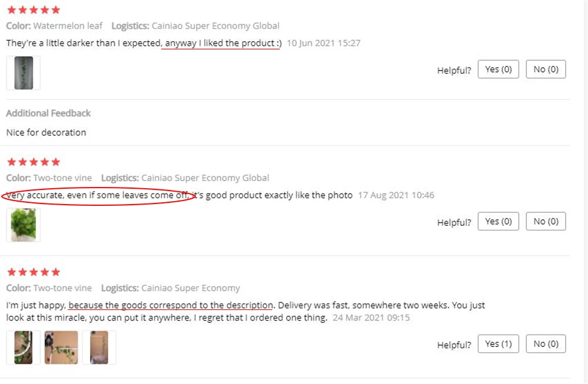Click star rating of Watermelon leaf review
The height and width of the screenshot is (384, 588).
(34, 10)
